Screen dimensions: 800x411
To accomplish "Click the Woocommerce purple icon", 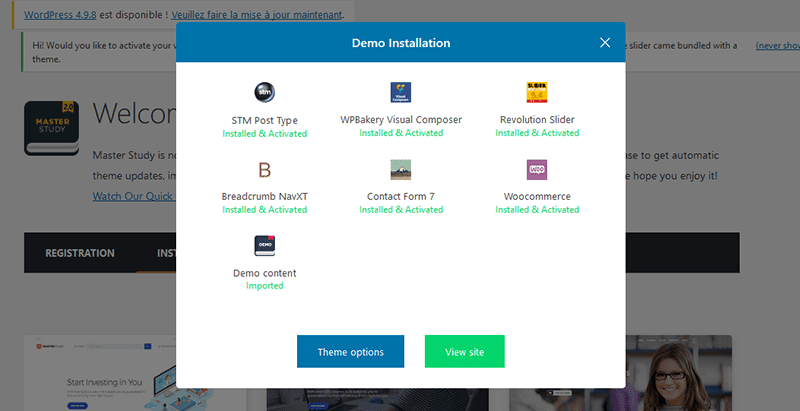I will pos(537,169).
